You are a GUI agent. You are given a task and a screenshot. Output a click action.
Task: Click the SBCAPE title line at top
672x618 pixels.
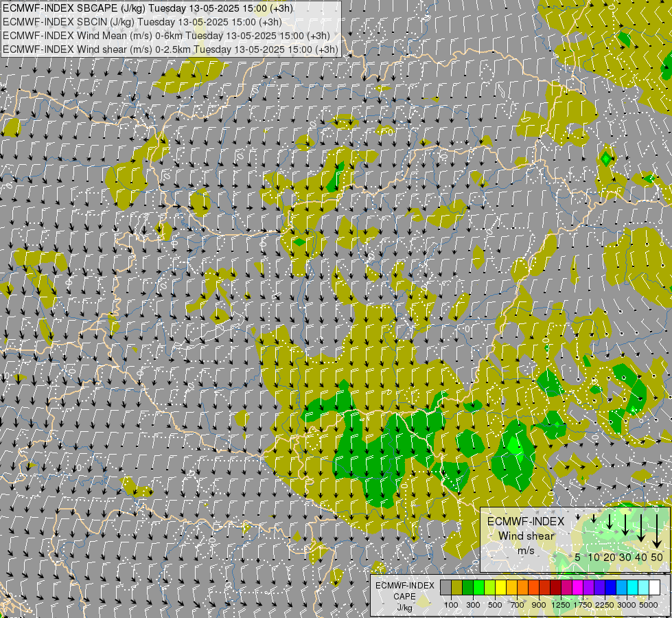tap(148, 8)
